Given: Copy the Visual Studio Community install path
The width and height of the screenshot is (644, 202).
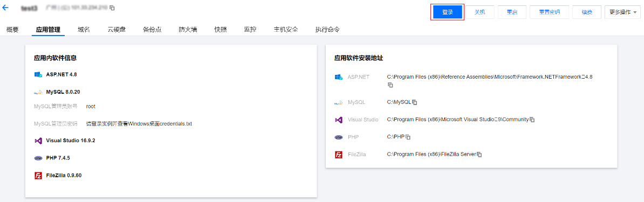Looking at the screenshot, I should 532,120.
